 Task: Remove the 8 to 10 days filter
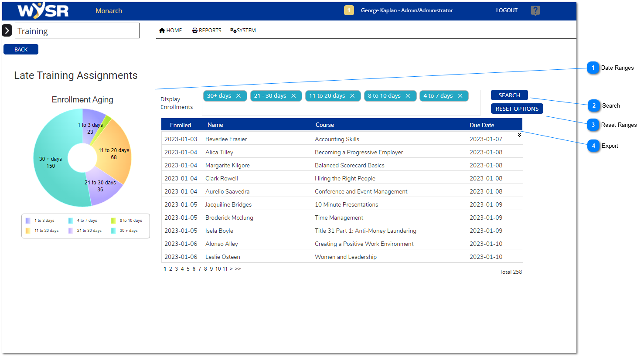click(408, 96)
